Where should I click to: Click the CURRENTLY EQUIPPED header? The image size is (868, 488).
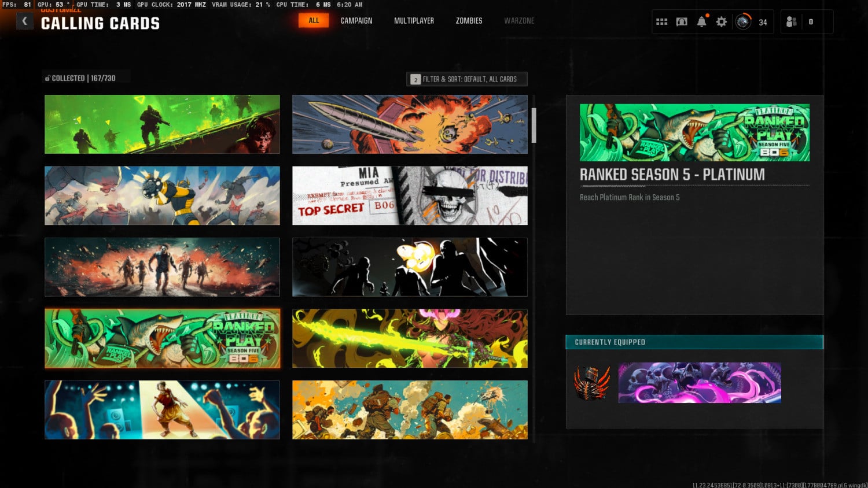694,342
